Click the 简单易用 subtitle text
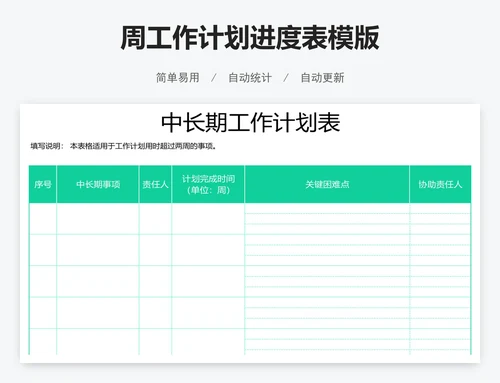 (178, 78)
